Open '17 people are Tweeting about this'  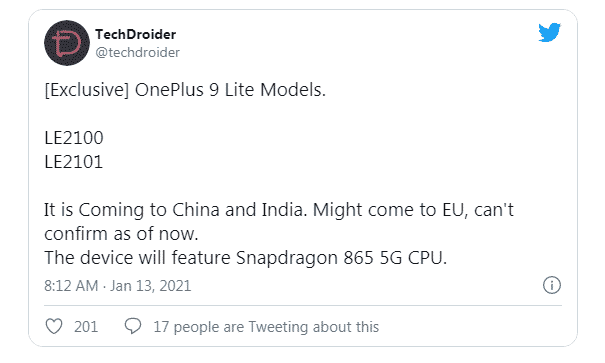point(266,327)
